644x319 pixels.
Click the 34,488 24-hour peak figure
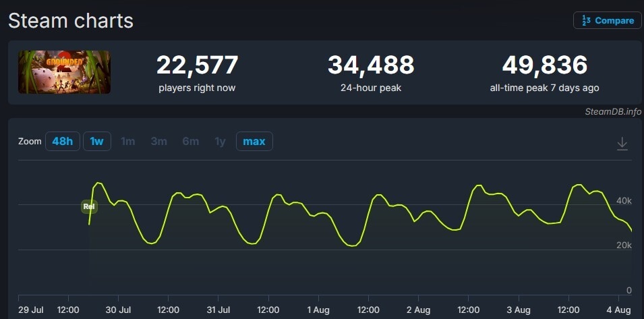point(371,65)
